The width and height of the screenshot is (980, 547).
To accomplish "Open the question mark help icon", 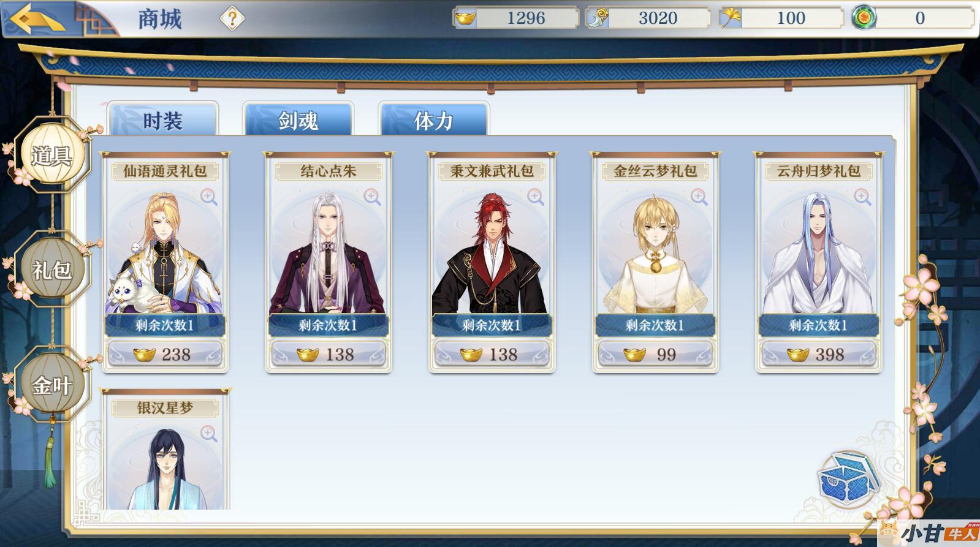I will point(232,19).
